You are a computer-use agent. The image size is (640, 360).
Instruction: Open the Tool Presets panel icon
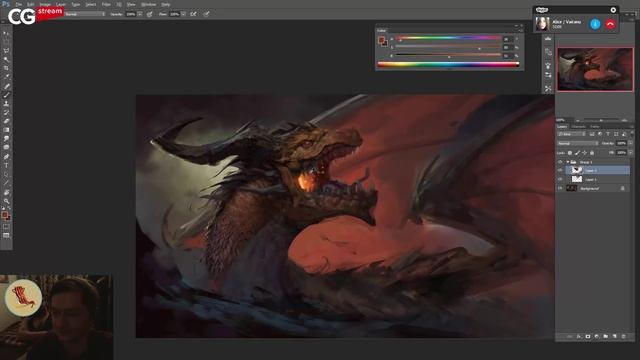point(548,88)
